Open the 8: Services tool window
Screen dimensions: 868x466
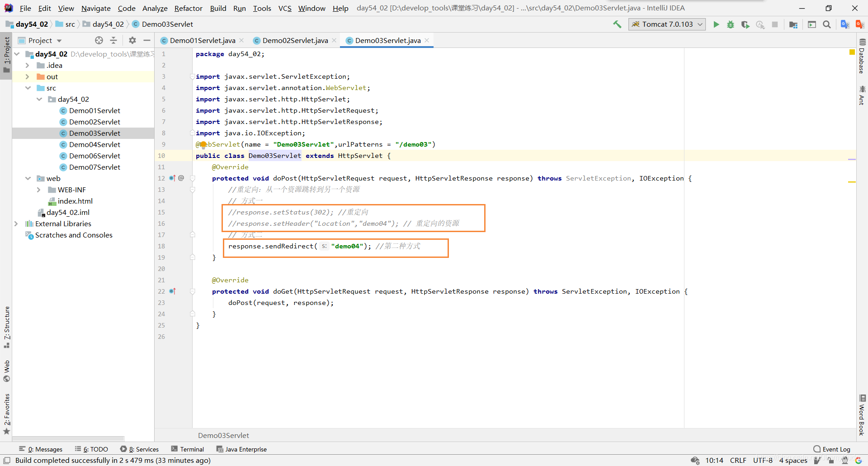(x=139, y=449)
